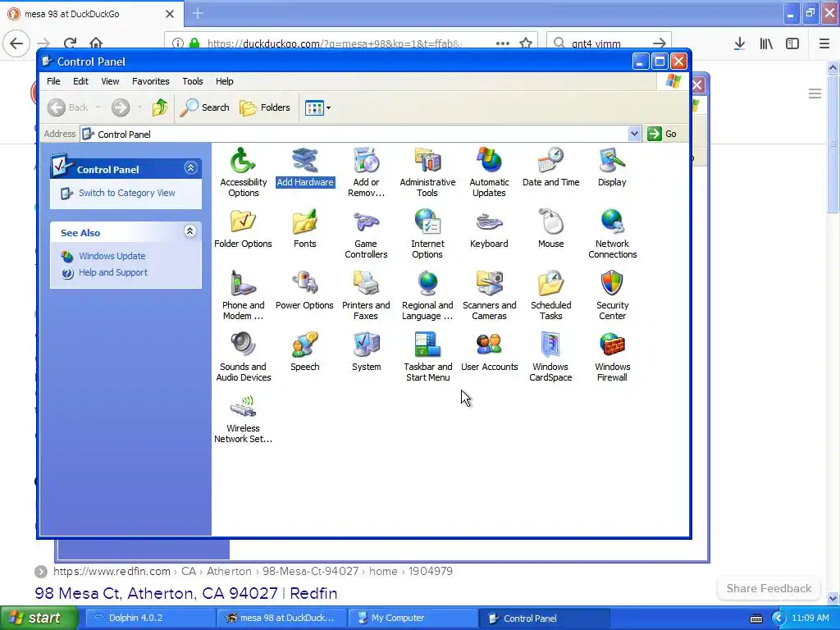
Task: Open Automatic Updates settings
Action: coord(489,172)
